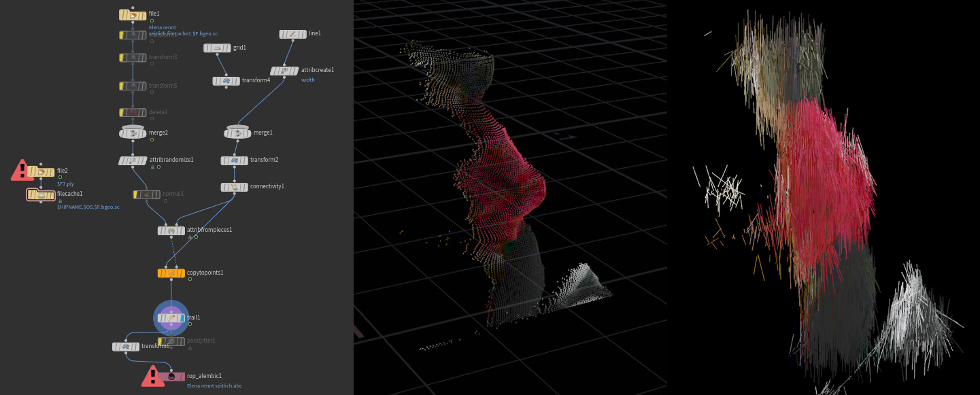Toggle the yellow bypass flag on transform3
Image resolution: width=980 pixels, height=395 pixels.
pos(122,58)
